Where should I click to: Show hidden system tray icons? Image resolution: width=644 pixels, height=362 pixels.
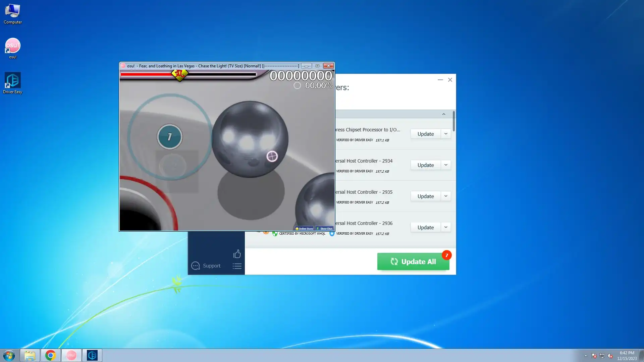point(586,356)
